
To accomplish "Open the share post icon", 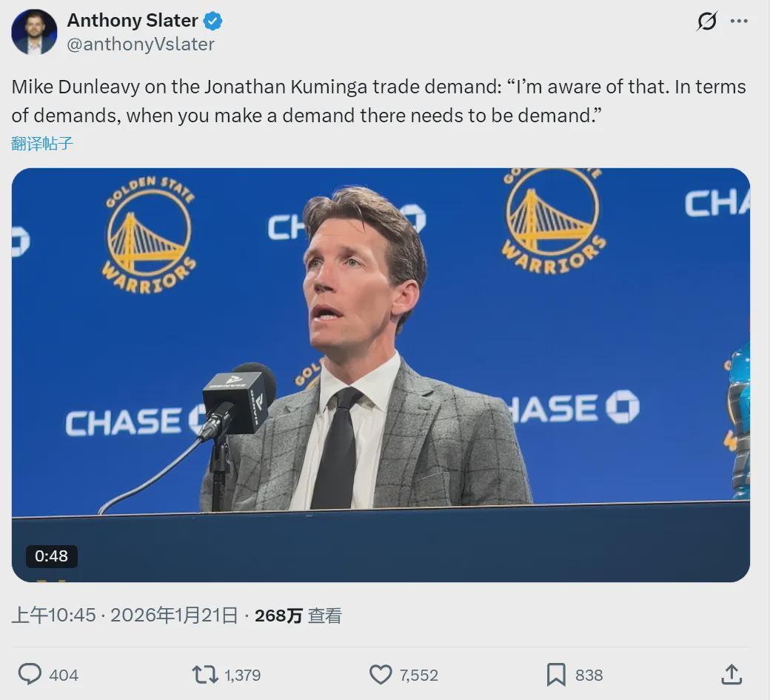I will point(731,674).
